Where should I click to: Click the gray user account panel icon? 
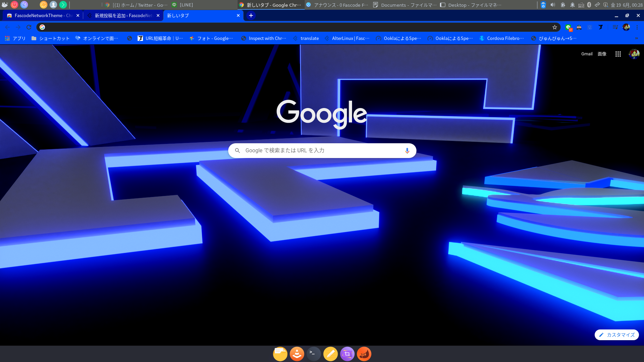point(53,5)
